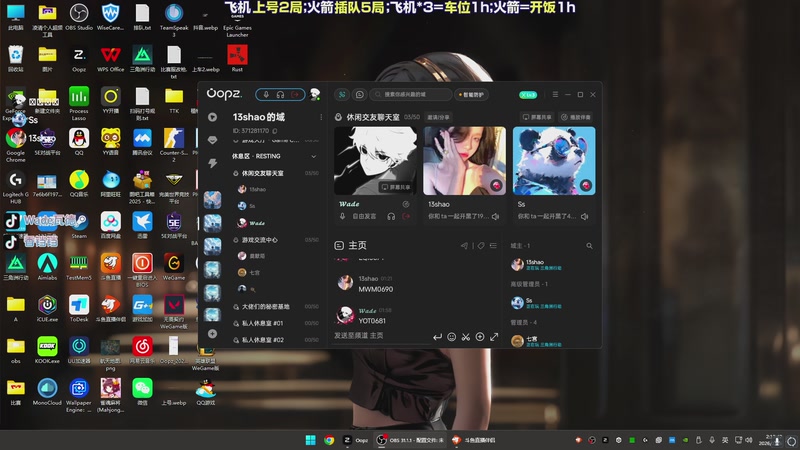Adjust Ss's volume speaker icon
This screenshot has width=800, height=450.
[x=585, y=216]
